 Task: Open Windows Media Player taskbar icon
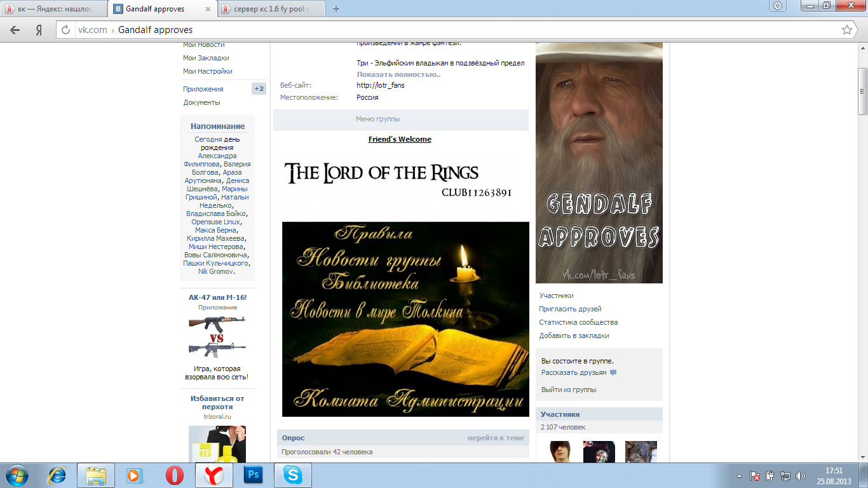[x=135, y=475]
